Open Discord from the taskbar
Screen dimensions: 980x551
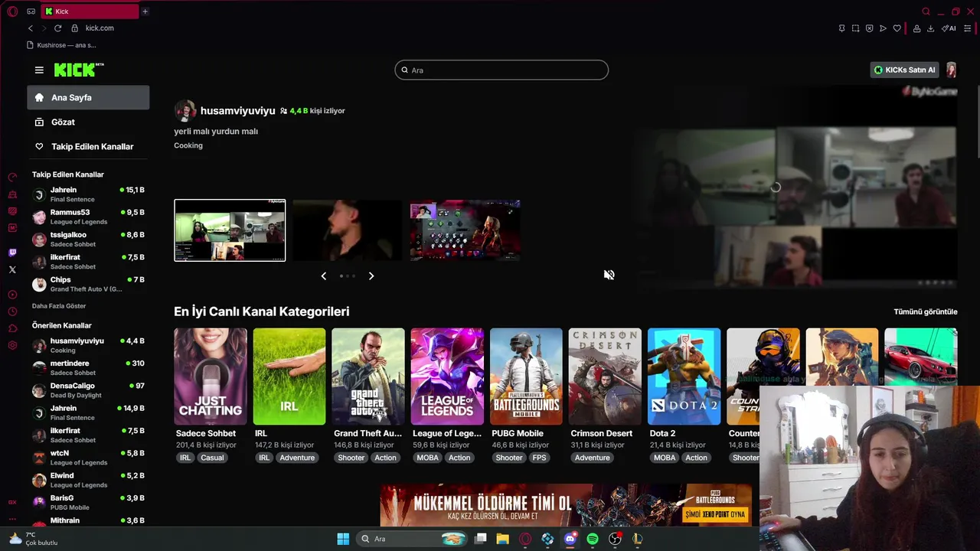[570, 539]
